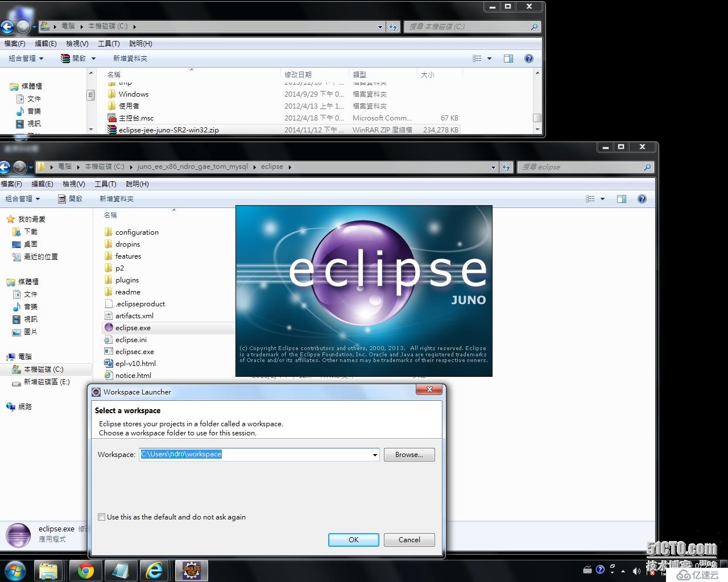This screenshot has height=582, width=728.
Task: Open Windows Explorer from the taskbar
Action: point(49,571)
